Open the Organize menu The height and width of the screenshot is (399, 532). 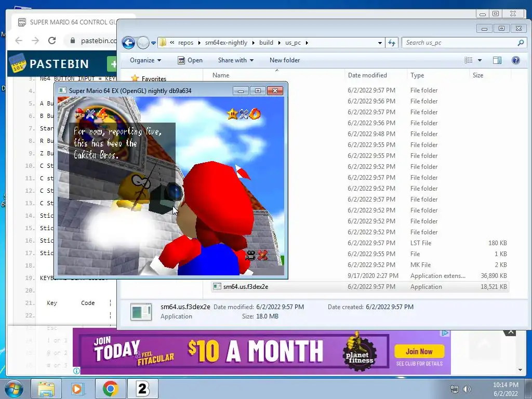[145, 60]
